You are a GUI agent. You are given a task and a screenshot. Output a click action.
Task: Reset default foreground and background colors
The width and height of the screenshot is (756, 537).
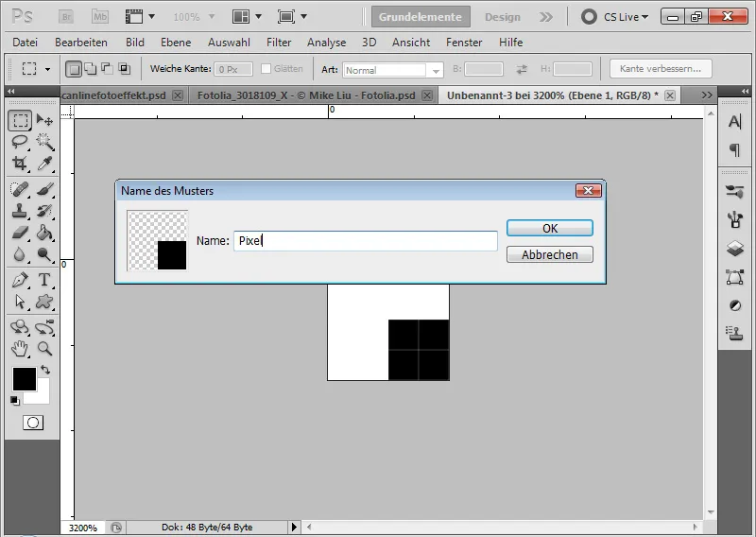click(15, 401)
